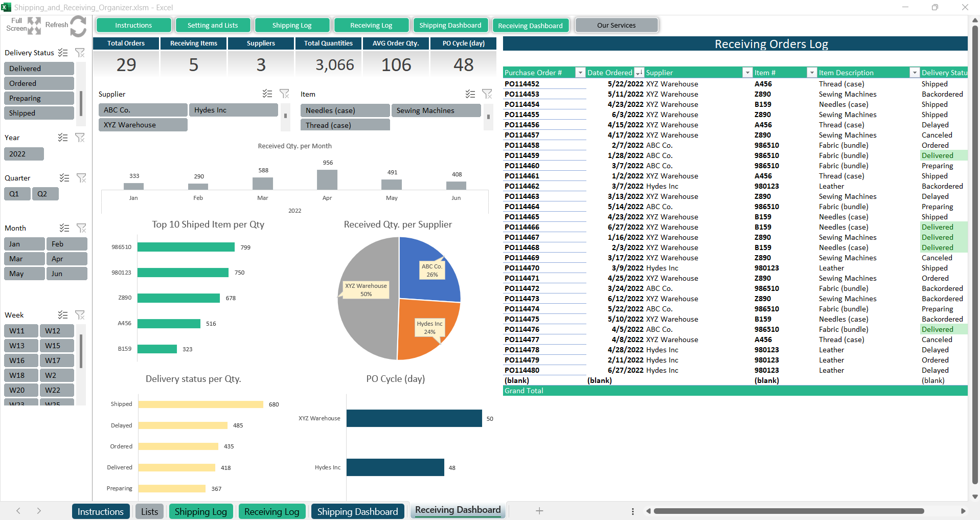Click the Full Screen arrows icon
The width and height of the screenshot is (980, 520).
34,25
